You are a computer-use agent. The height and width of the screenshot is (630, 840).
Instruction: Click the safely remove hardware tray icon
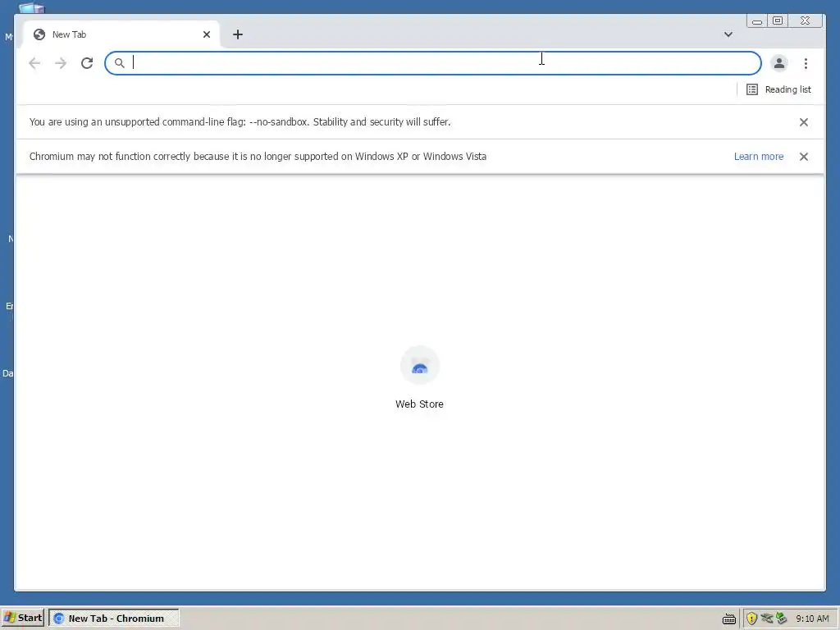point(782,619)
